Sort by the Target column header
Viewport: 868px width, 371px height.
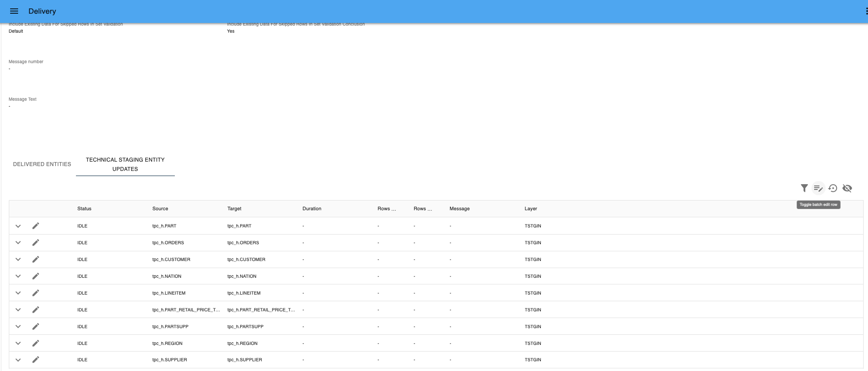coord(234,209)
